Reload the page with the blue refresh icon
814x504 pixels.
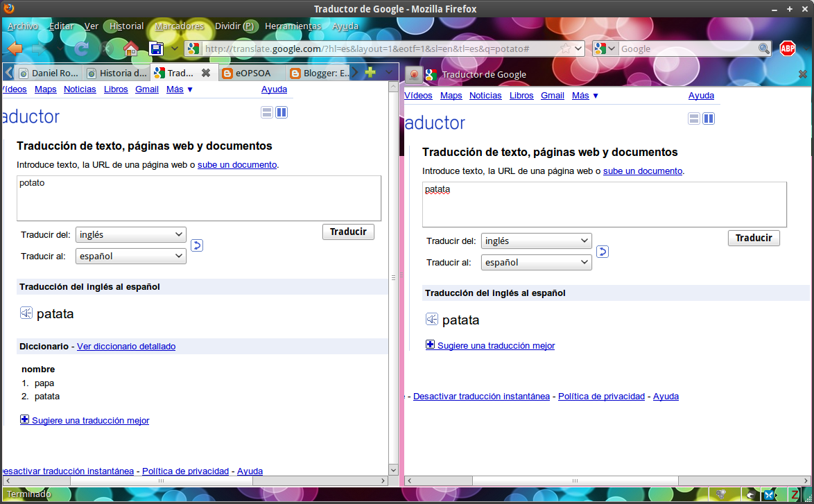click(x=81, y=49)
